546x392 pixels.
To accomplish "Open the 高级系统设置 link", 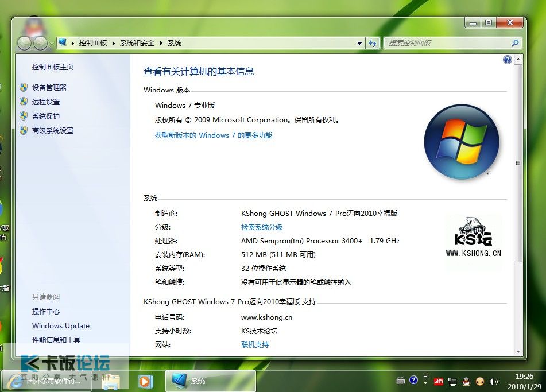I will (53, 130).
